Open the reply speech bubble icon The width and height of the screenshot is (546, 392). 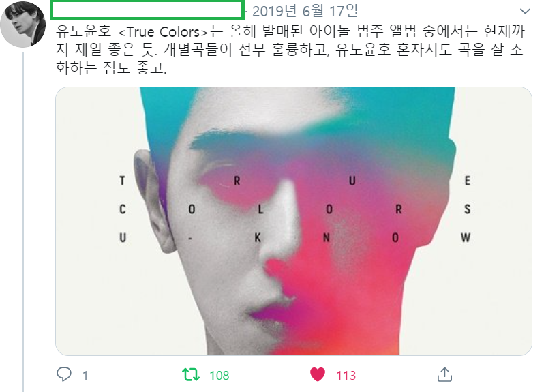pyautogui.click(x=64, y=374)
